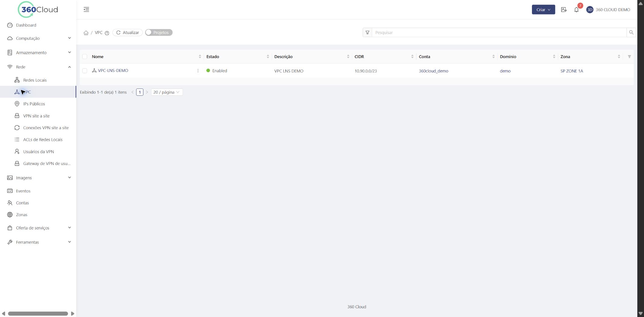Screen dimensions: 644x317
Task: Open the notifications bell
Action: pos(576,10)
